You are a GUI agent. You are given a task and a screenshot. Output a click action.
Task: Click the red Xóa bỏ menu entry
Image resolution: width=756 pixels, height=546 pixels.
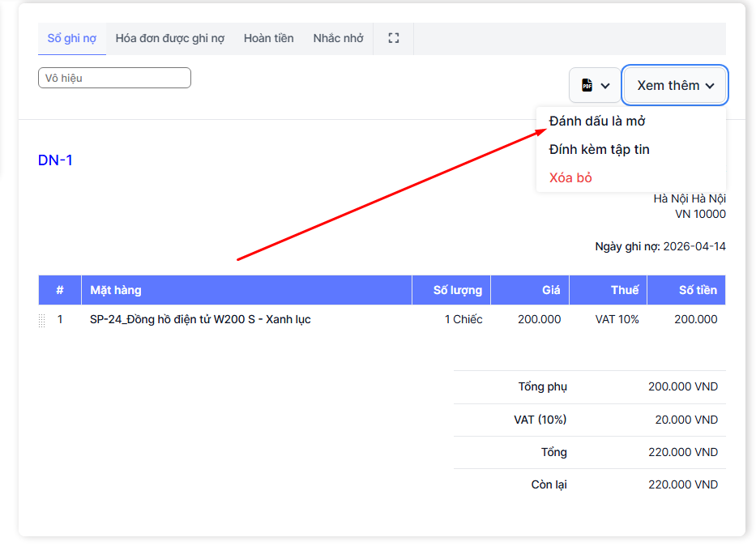point(570,178)
